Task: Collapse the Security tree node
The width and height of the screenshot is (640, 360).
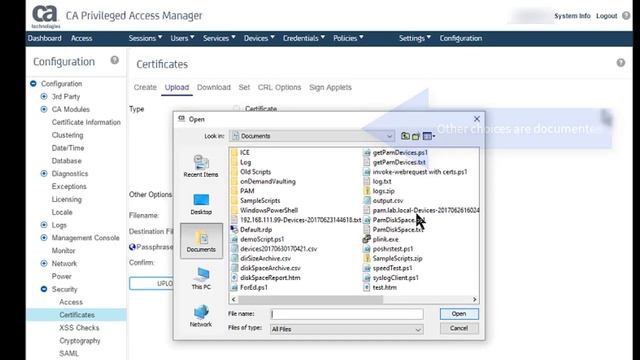Action: (44, 289)
